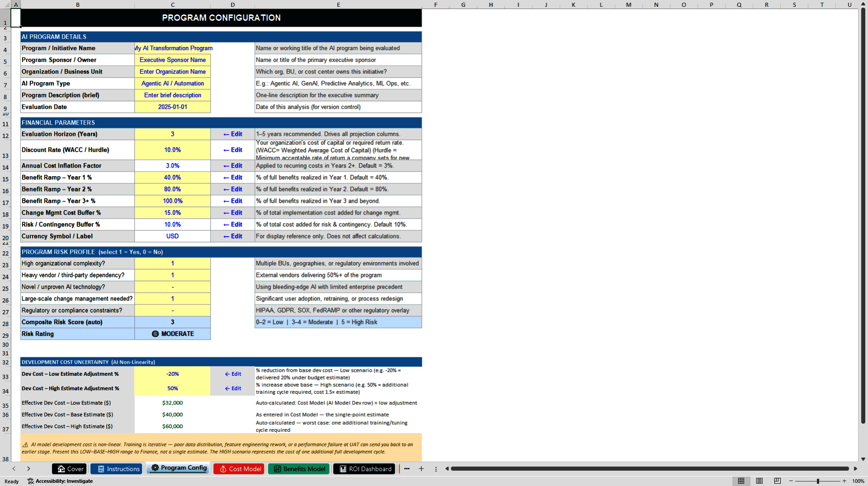
Task: Click the horizontal scrollbar thumb
Action: (650, 469)
